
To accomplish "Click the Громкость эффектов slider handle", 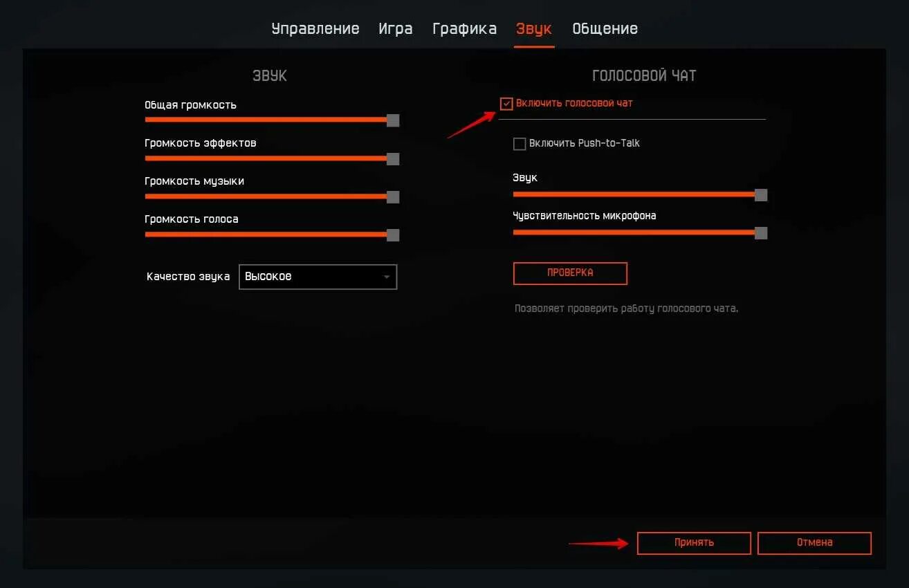I will tap(393, 159).
